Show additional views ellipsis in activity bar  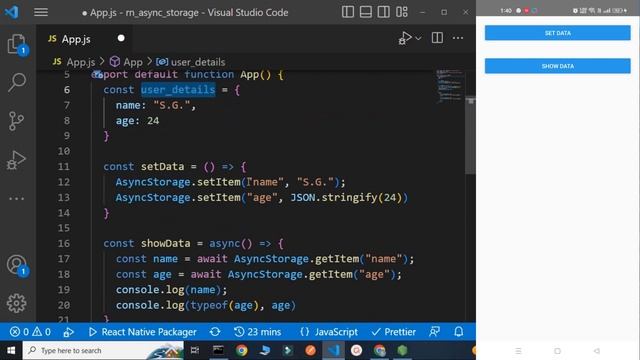(x=16, y=199)
